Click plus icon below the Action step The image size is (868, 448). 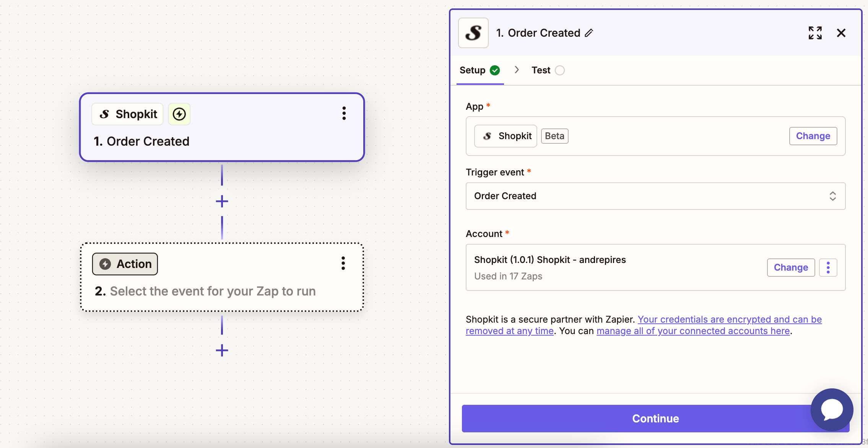(x=222, y=350)
